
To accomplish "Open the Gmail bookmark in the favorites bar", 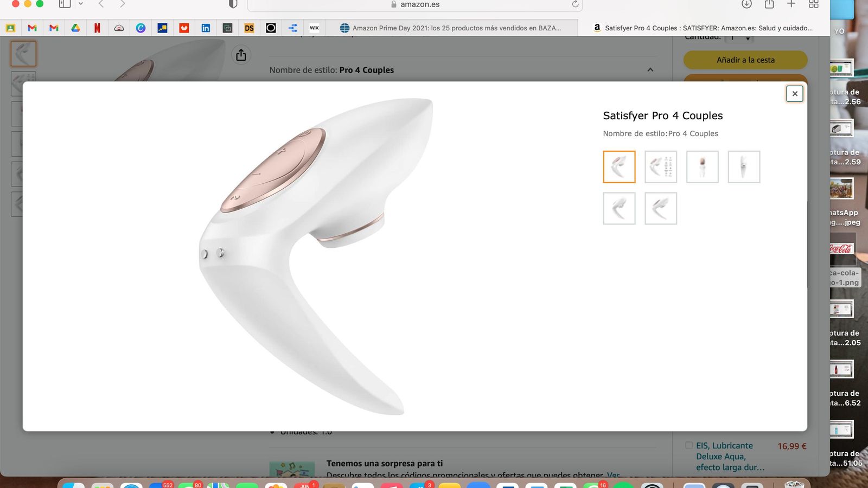I will click(33, 28).
